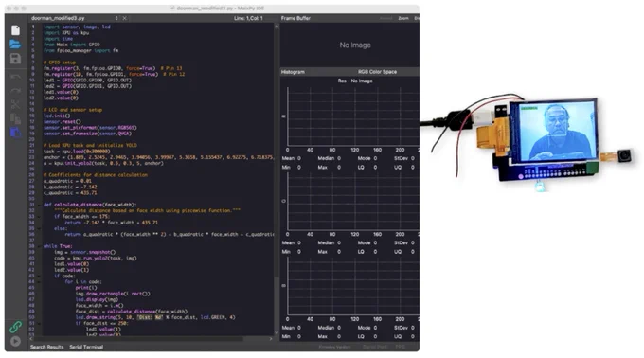Click the horizontal scroll-right arrow in editor
Image resolution: width=644 pixels, height=358 pixels.
271,339
